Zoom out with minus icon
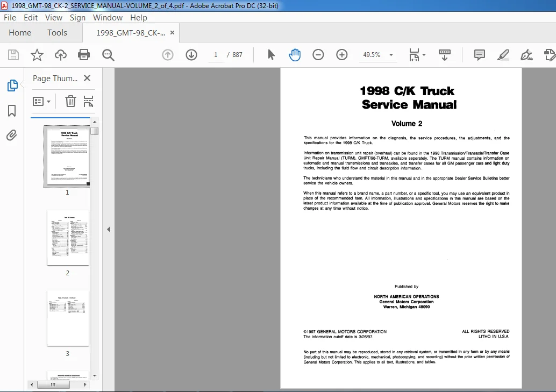556x392 pixels. [318, 55]
